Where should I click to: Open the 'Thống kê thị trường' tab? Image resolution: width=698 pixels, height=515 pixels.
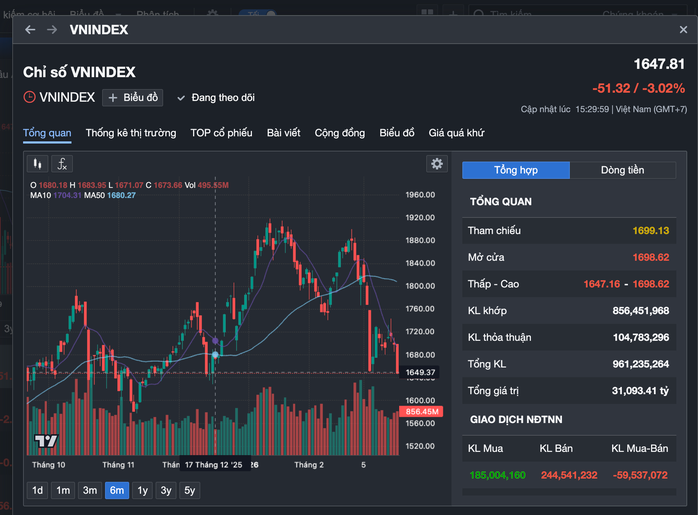click(x=131, y=133)
